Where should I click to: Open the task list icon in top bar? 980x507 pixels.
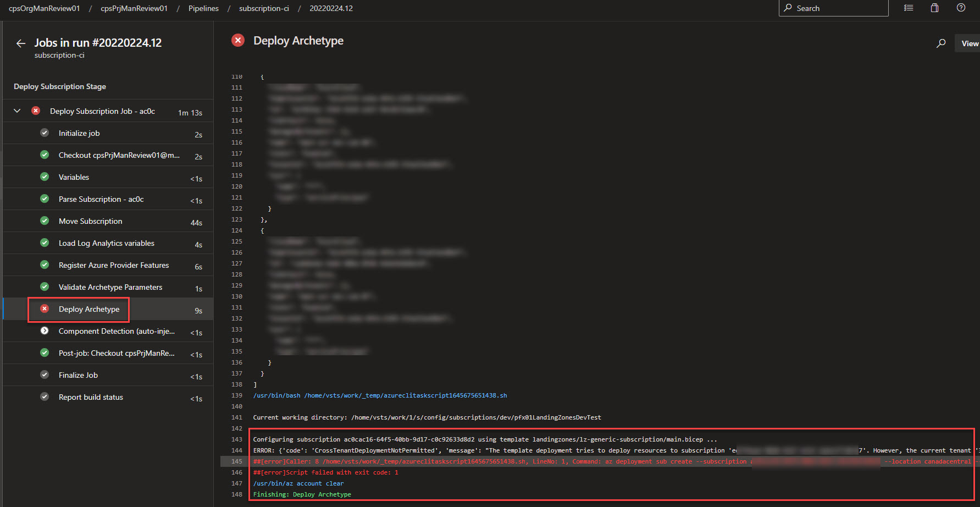click(x=909, y=8)
